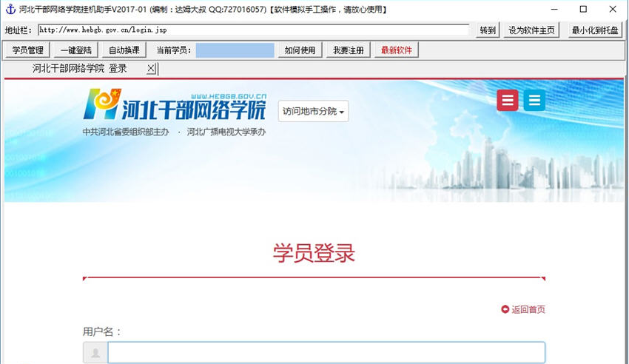Click the red 最新软件 button

coord(397,50)
